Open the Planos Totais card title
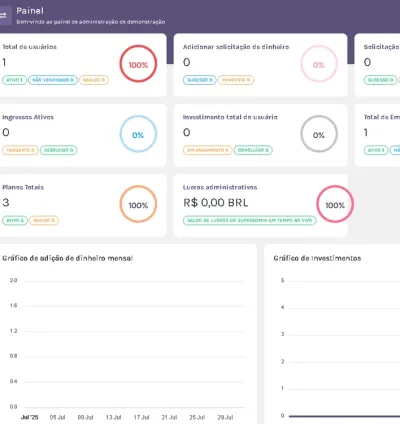 click(x=23, y=187)
